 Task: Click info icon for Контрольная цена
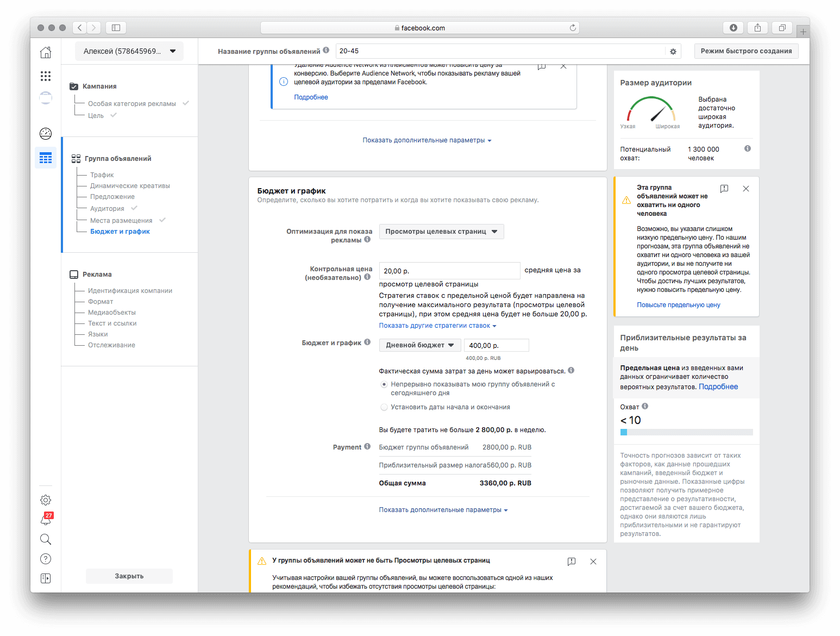click(367, 277)
